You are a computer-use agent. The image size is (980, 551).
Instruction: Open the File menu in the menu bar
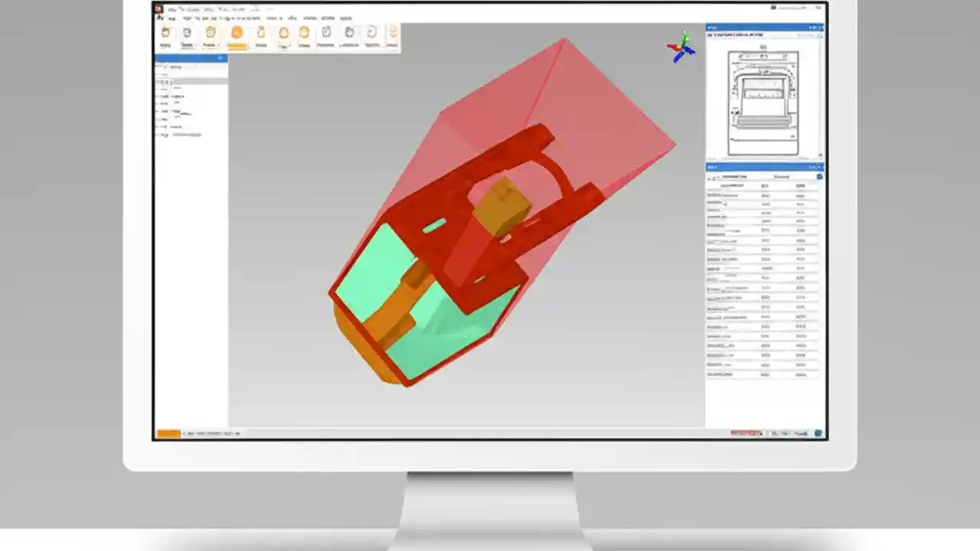click(x=173, y=8)
